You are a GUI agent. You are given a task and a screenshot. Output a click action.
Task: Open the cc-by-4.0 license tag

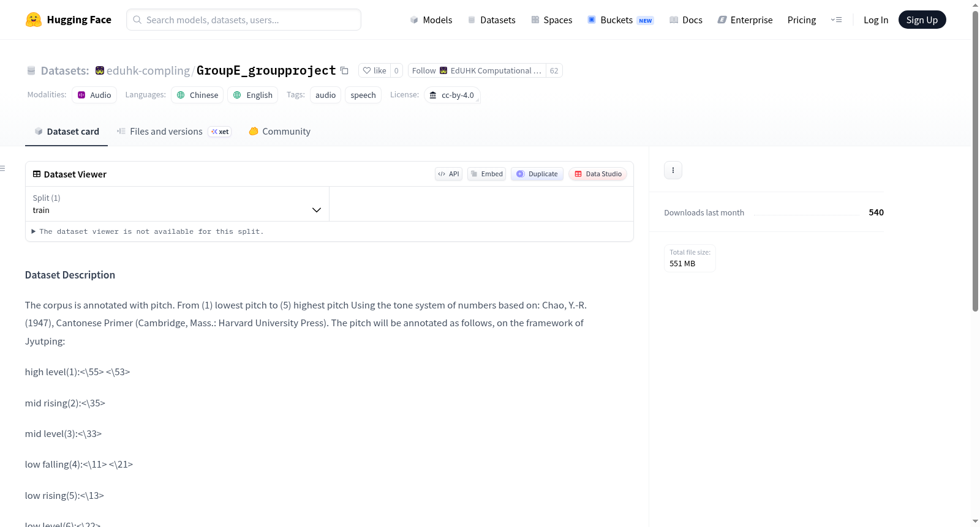(x=452, y=95)
